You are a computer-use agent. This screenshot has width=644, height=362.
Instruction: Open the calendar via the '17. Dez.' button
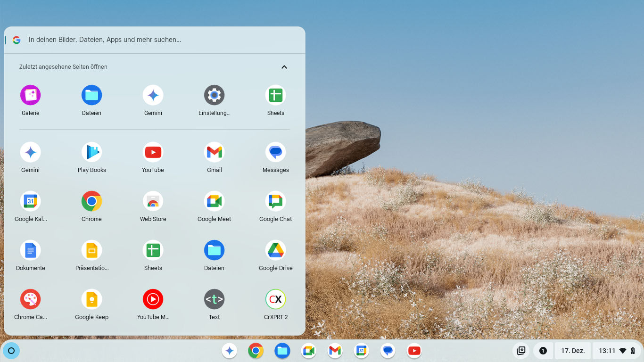572,351
